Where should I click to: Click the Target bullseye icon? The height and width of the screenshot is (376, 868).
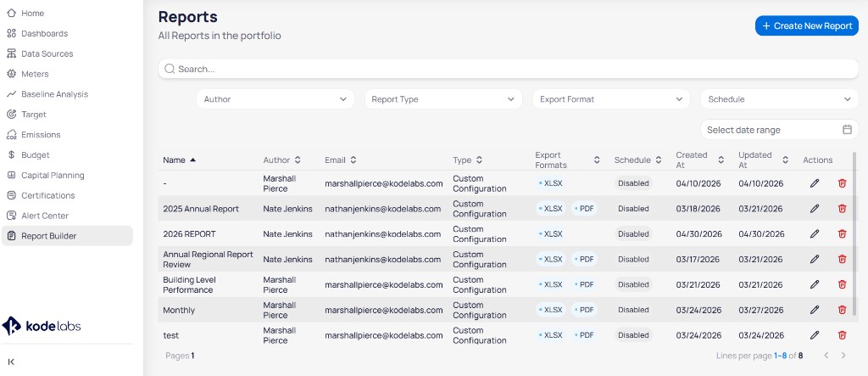[11, 115]
